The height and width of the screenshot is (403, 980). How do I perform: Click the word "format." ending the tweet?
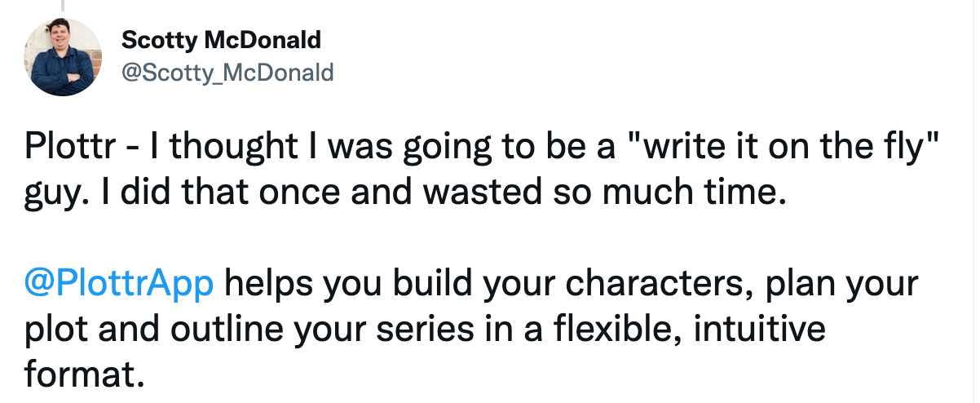[x=78, y=374]
